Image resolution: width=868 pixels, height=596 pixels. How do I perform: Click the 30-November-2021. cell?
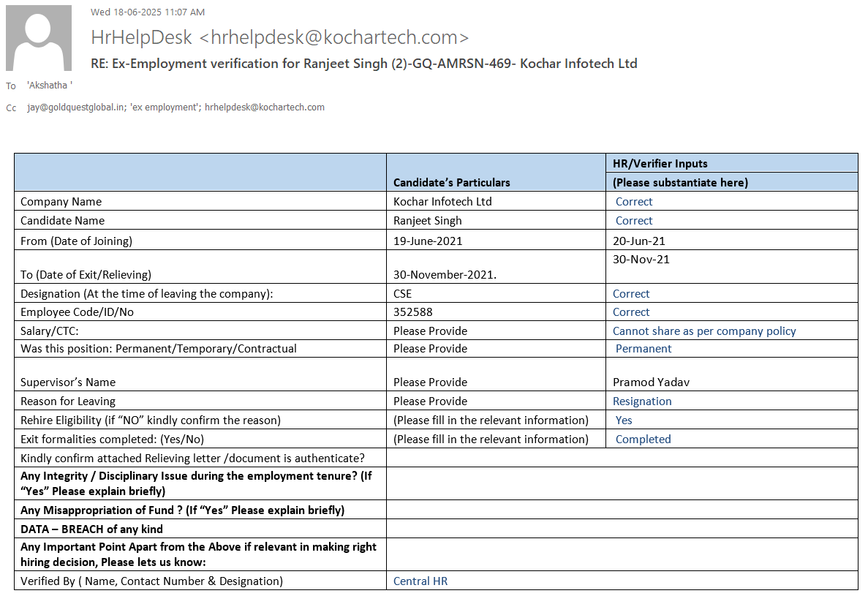click(x=445, y=274)
